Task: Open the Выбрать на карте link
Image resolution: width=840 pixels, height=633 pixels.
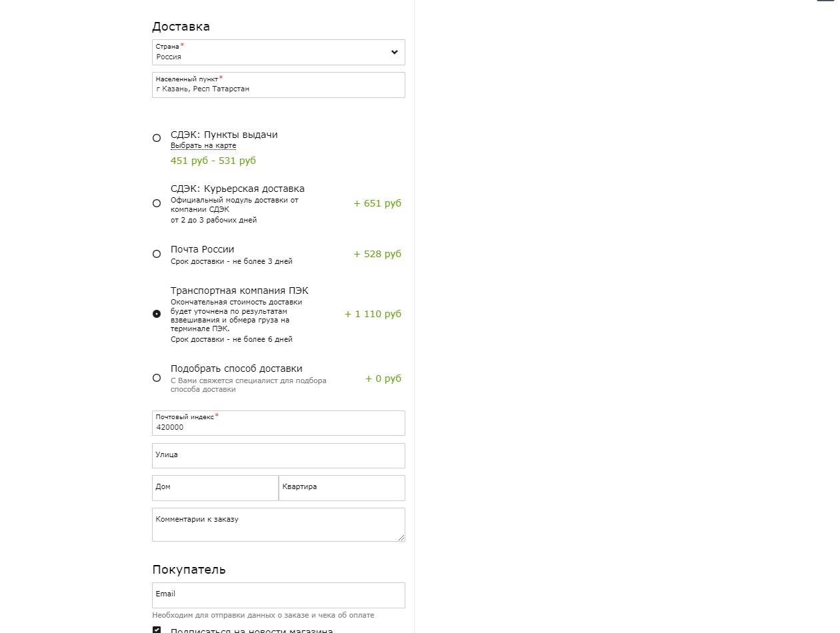Action: [203, 146]
